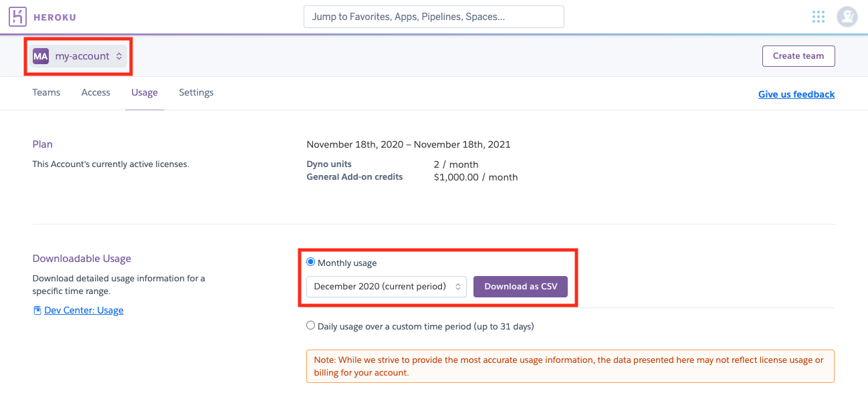Select the Usage tab

coord(144,92)
